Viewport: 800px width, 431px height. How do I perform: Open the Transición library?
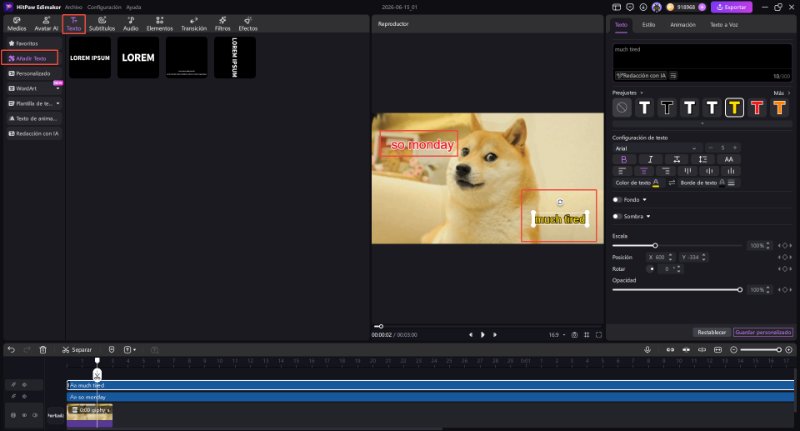(x=194, y=24)
